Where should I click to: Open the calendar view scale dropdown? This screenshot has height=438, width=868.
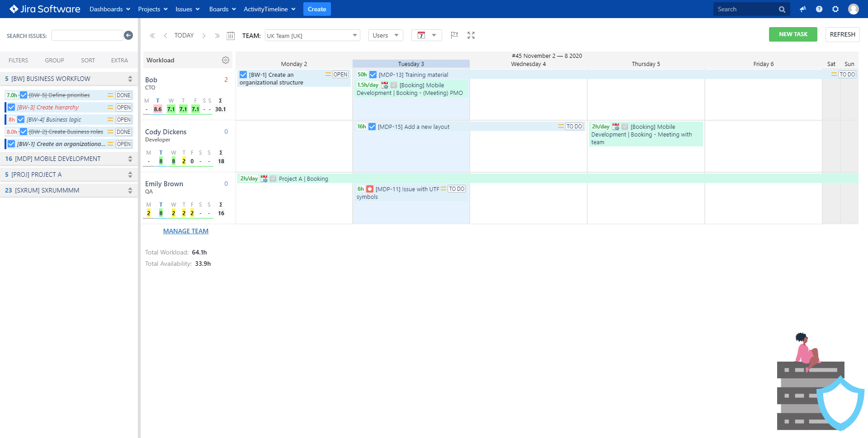click(427, 35)
